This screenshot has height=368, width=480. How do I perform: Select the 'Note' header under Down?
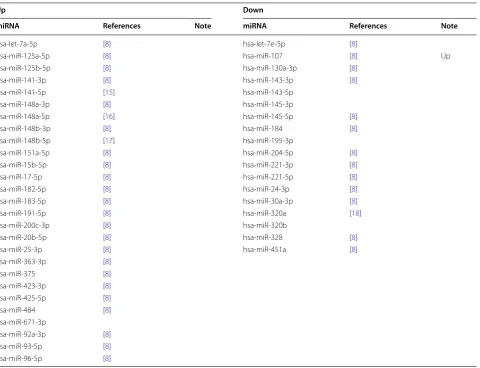[x=449, y=26]
